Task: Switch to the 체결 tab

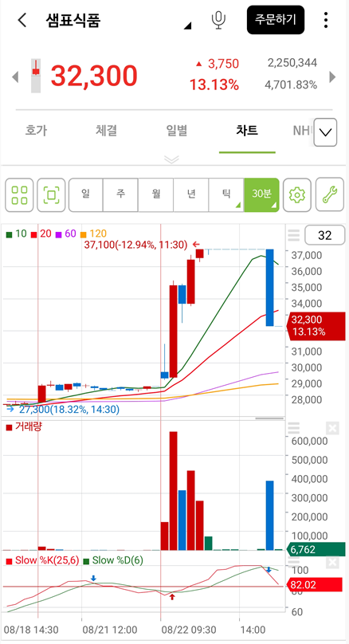Action: [106, 131]
